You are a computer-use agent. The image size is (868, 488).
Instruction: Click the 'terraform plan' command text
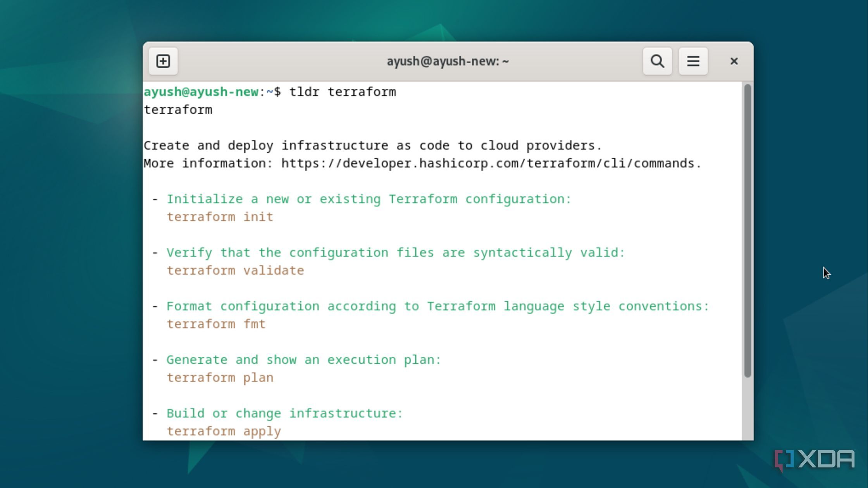pos(220,378)
